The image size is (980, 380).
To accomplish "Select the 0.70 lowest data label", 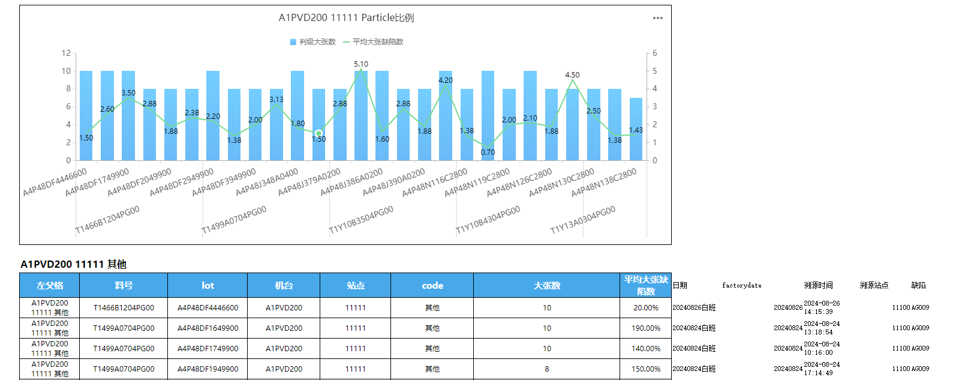I will coord(488,152).
